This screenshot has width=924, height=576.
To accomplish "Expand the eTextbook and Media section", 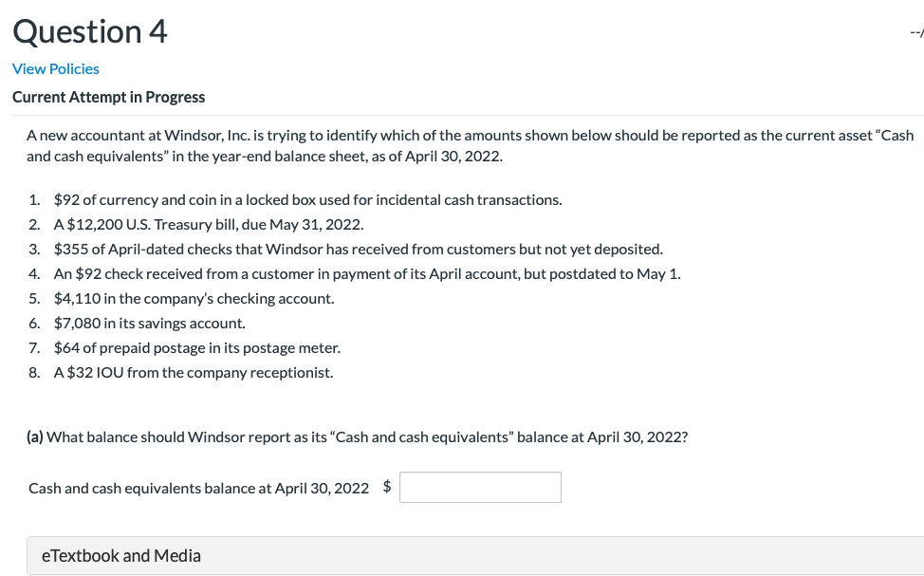I will point(121,556).
